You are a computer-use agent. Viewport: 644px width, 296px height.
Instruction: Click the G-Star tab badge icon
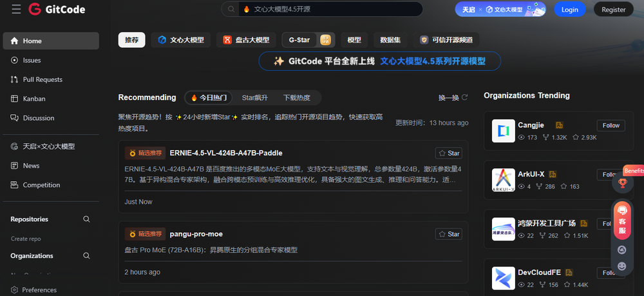[325, 40]
